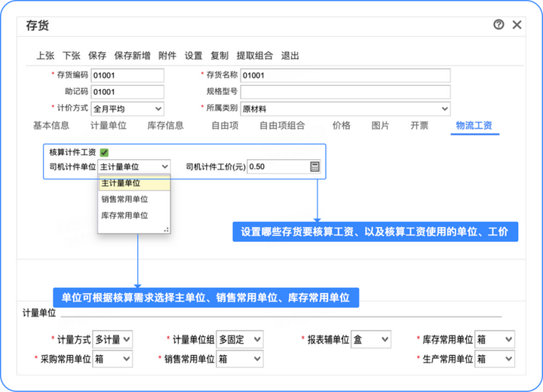The width and height of the screenshot is (543, 392).
Task: Click 提取组合 in the toolbar
Action: (x=255, y=55)
